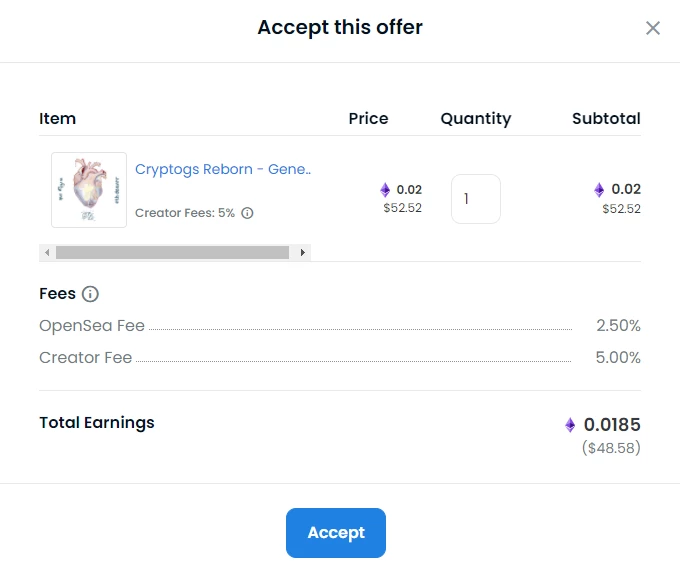
Task: Click the Price column header
Action: [369, 118]
